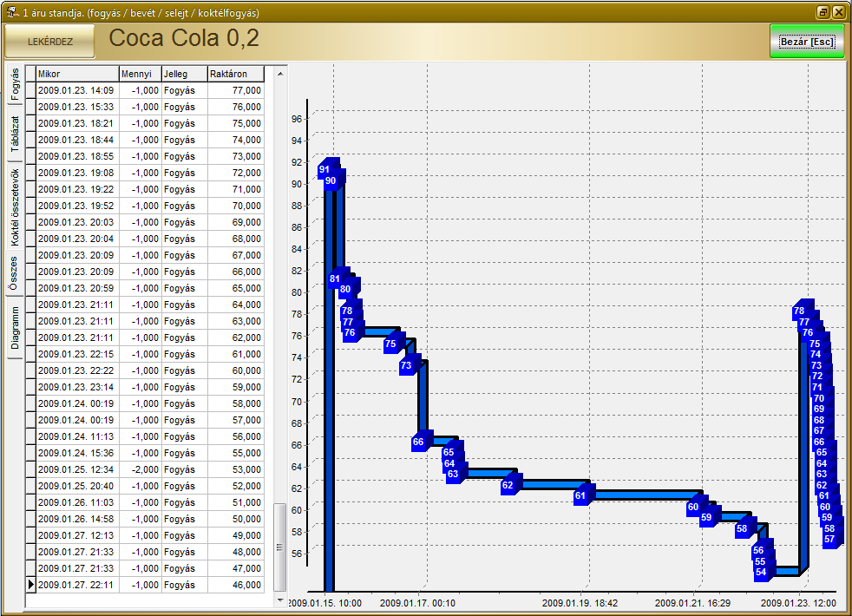The height and width of the screenshot is (616, 852).
Task: Click the application icon in title bar
Action: coord(12,12)
